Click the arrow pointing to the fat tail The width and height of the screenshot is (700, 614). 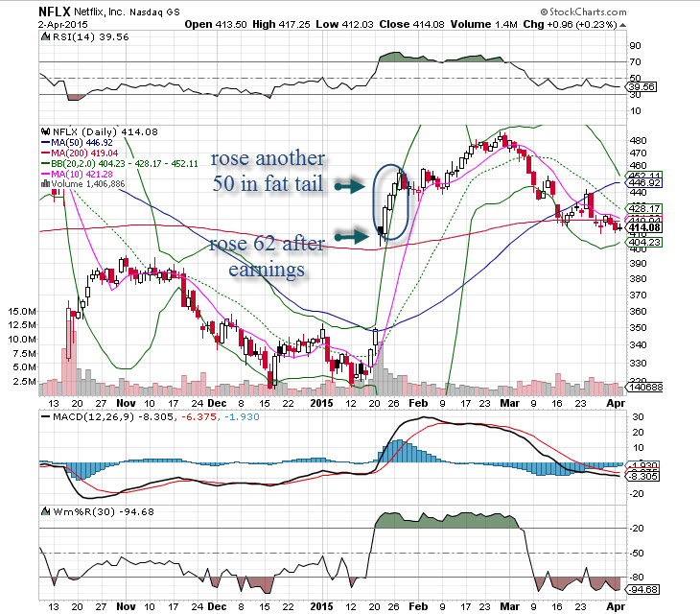click(x=351, y=190)
